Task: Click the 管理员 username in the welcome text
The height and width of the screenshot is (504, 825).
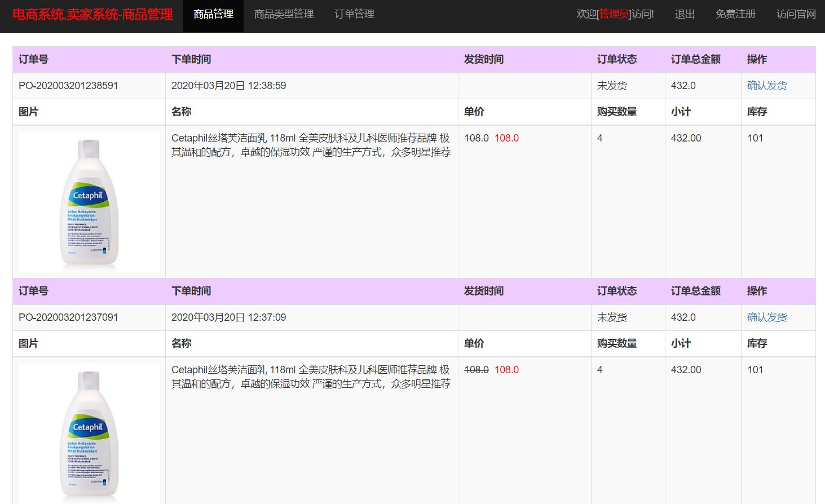Action: coord(614,14)
